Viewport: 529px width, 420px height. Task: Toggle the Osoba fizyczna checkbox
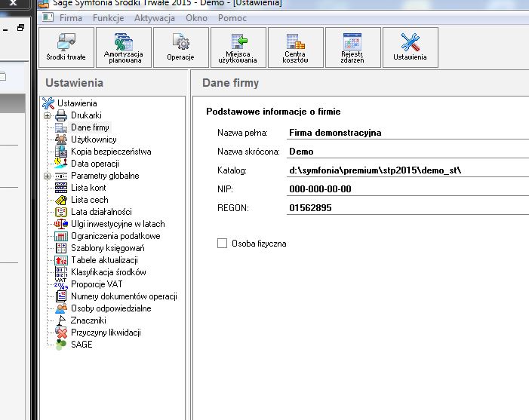(x=222, y=244)
